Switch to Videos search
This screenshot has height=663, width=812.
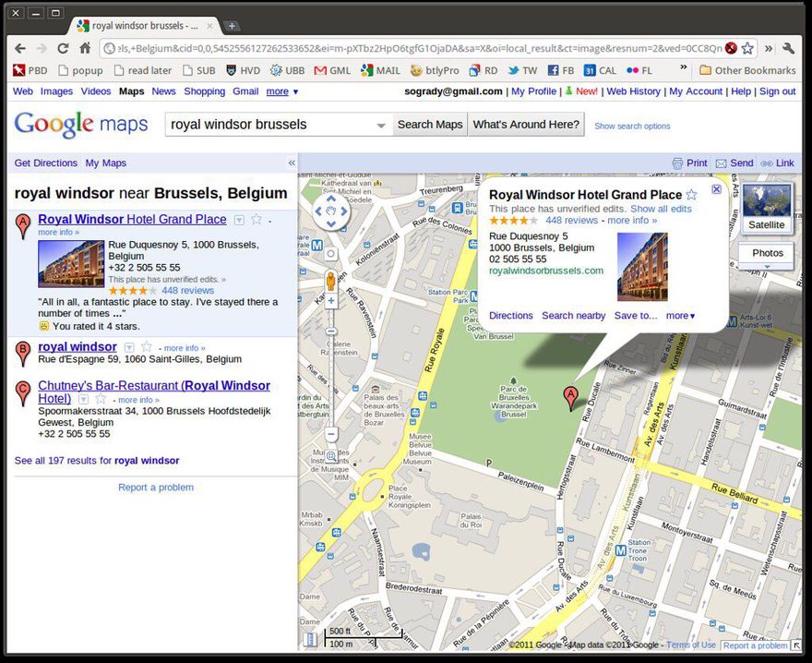(96, 91)
